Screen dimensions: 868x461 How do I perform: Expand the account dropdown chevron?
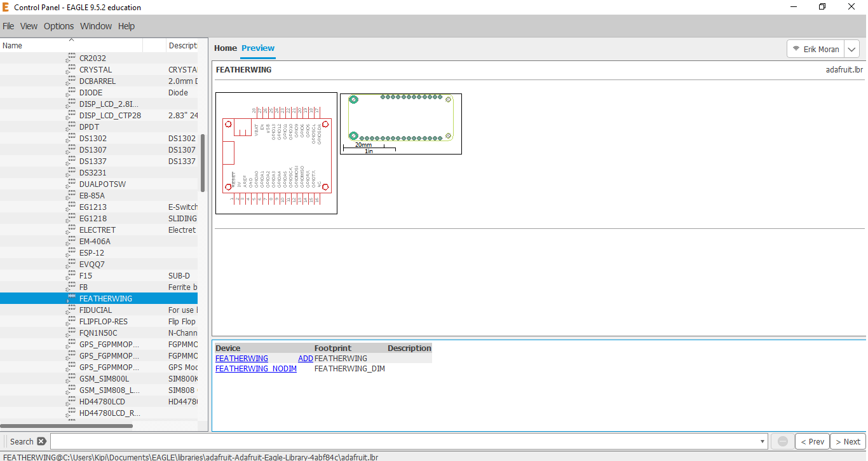click(x=852, y=49)
